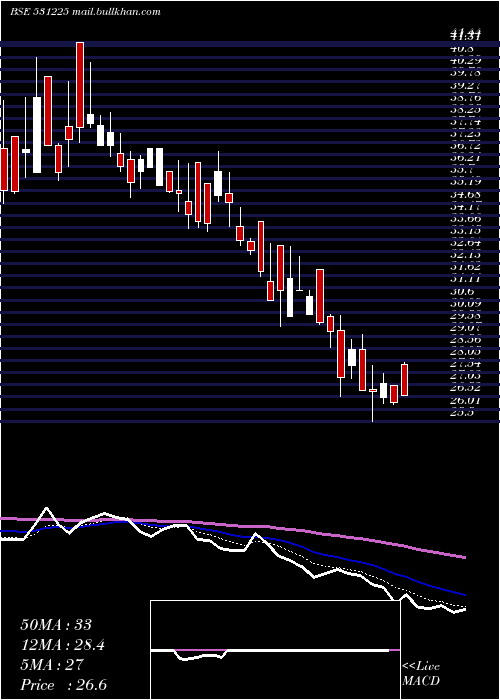Click the 39.27 price axis label
The height and width of the screenshot is (700, 500).
[x=466, y=85]
